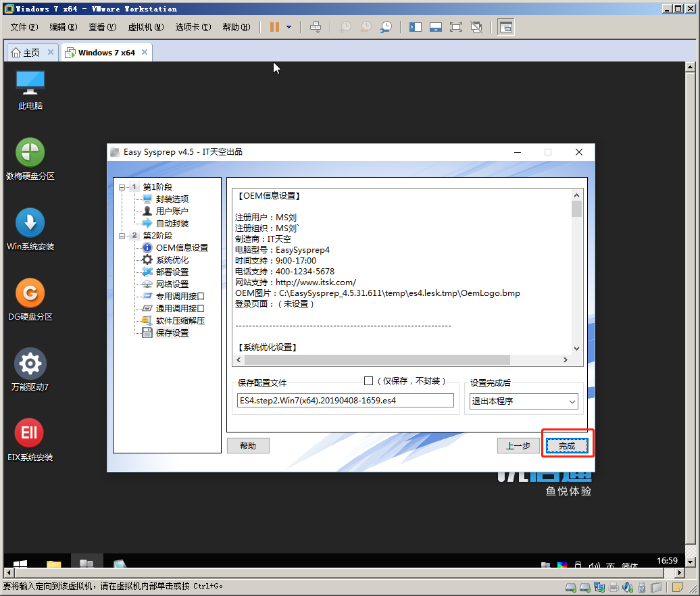Click the summary horizontal scrollbar thumb
This screenshot has height=596, width=700.
point(377,360)
